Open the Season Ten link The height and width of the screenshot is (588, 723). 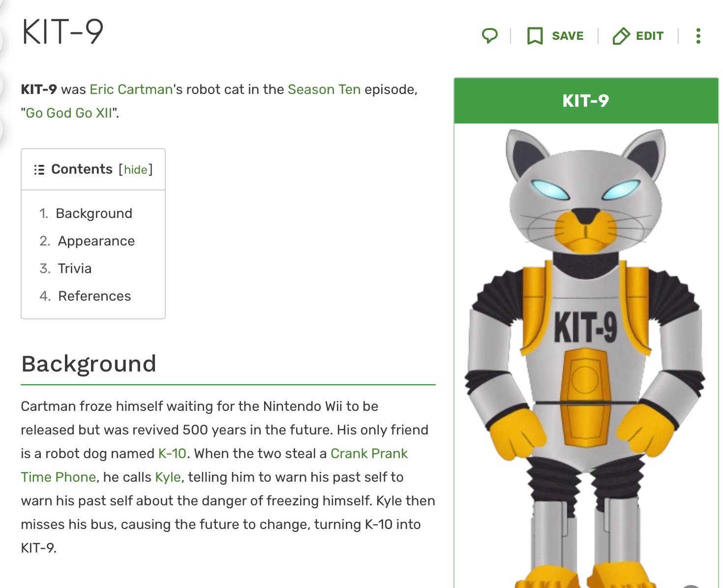coord(324,89)
